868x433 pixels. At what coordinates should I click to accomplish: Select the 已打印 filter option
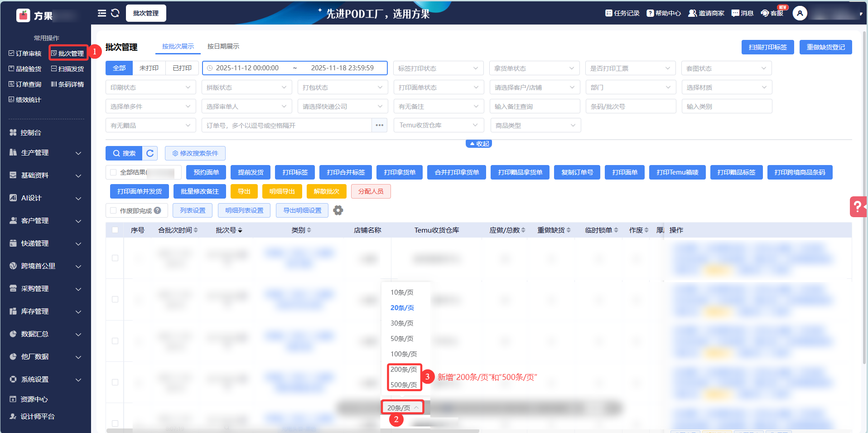coord(182,68)
